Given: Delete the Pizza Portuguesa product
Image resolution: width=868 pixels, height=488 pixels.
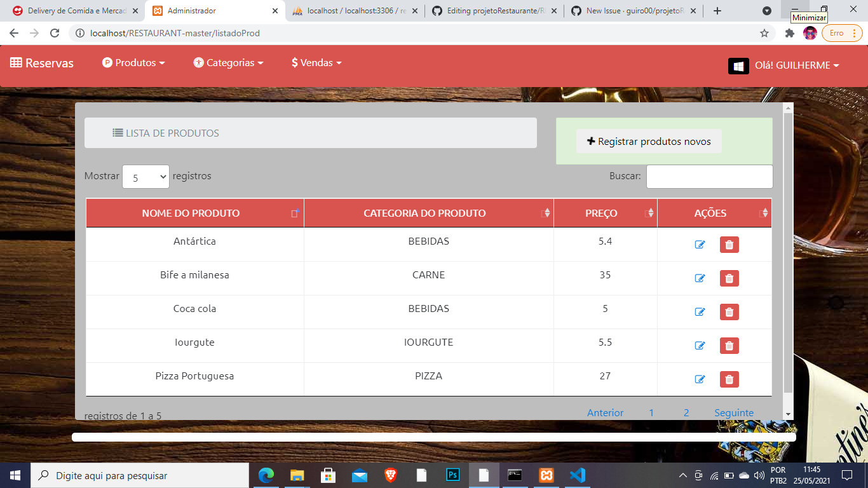Looking at the screenshot, I should click(729, 379).
